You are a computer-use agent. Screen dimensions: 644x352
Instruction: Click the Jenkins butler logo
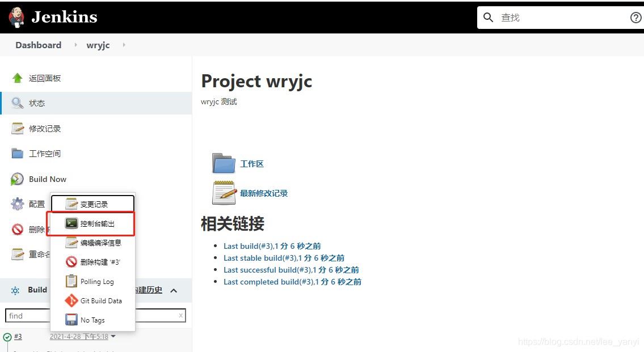click(x=16, y=17)
